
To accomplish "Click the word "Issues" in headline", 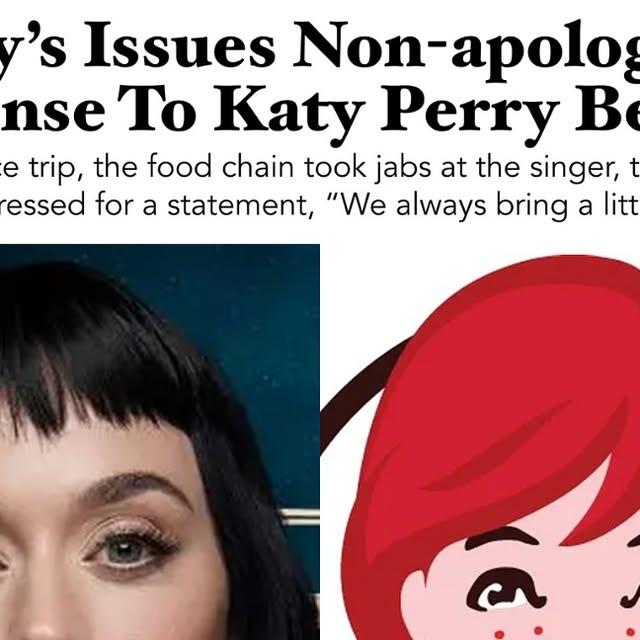I will click(x=180, y=45).
